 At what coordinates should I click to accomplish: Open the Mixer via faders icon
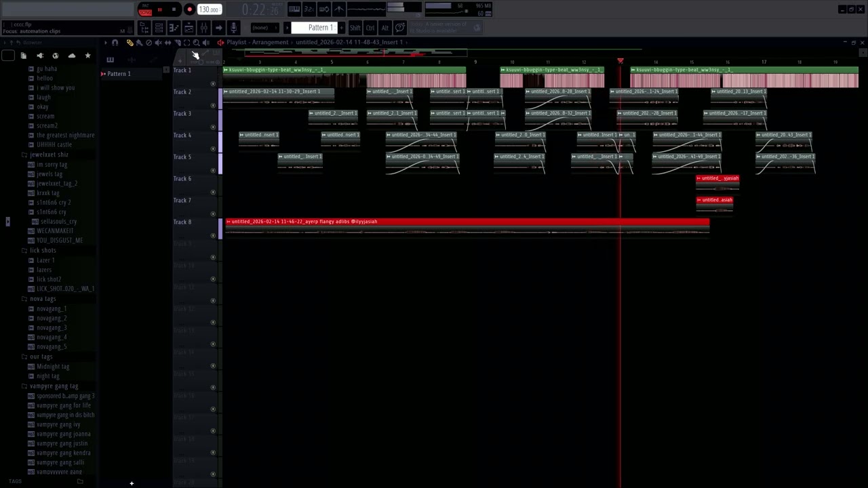[x=204, y=28]
